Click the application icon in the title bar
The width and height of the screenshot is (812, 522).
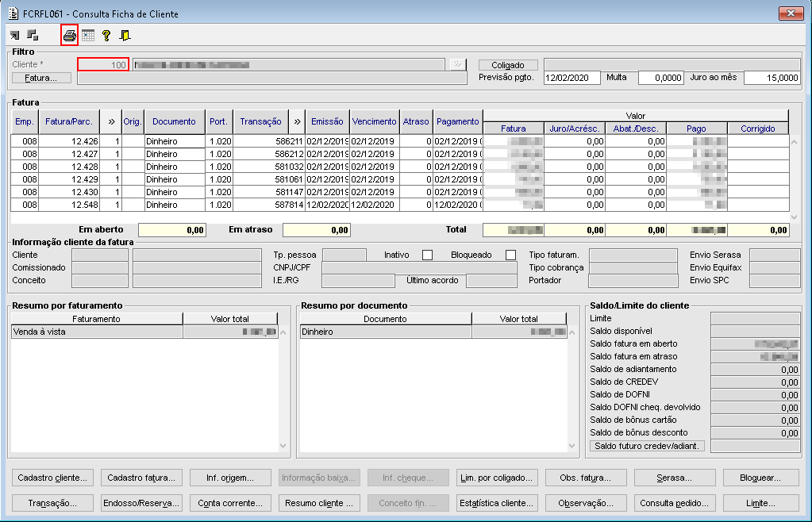(13, 13)
